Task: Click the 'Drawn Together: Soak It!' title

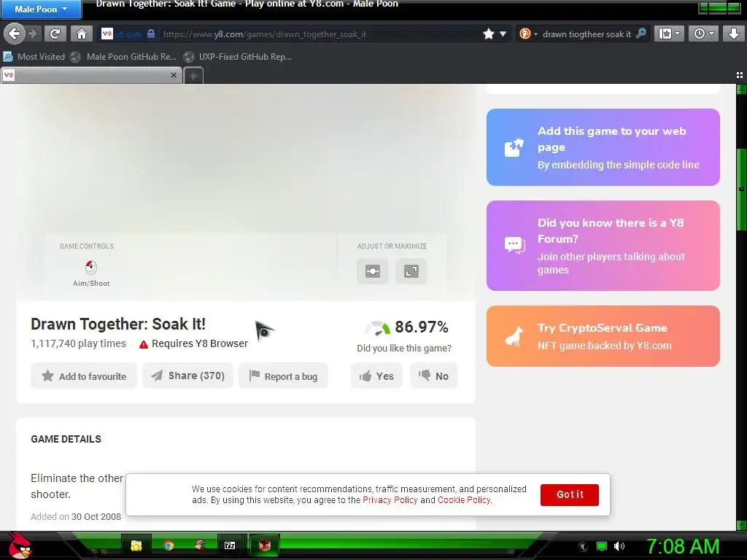Action: [118, 324]
